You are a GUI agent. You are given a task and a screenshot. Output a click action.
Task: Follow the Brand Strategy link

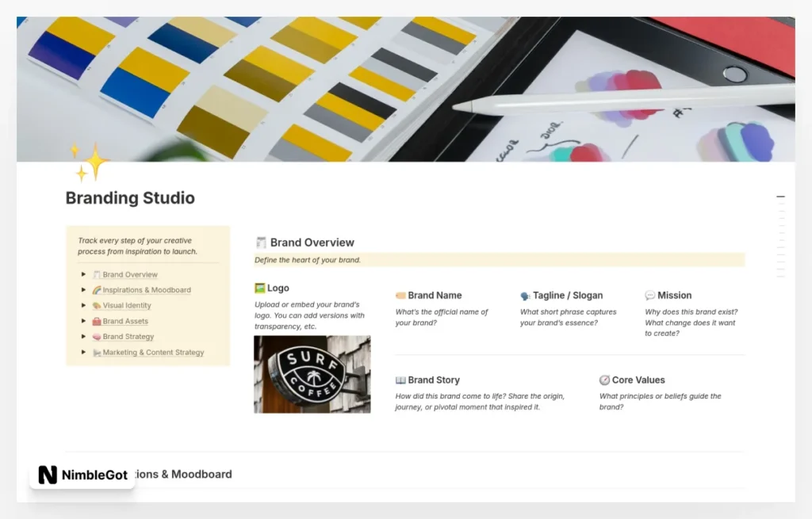[128, 336]
